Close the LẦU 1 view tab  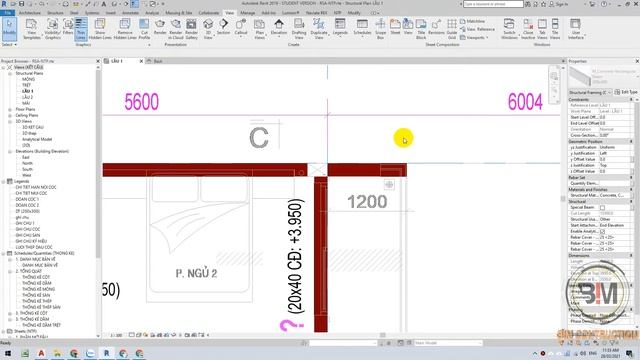[141, 61]
